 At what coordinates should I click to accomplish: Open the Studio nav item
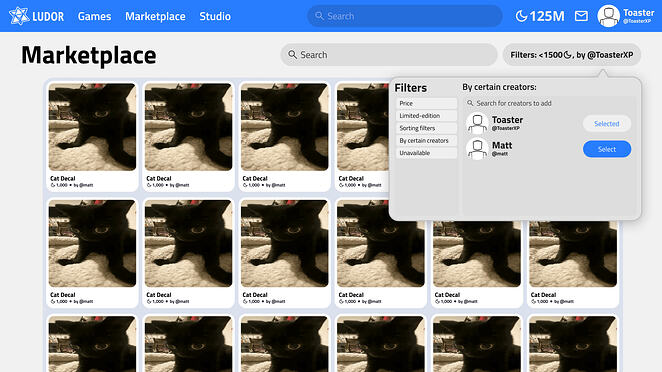tap(215, 16)
